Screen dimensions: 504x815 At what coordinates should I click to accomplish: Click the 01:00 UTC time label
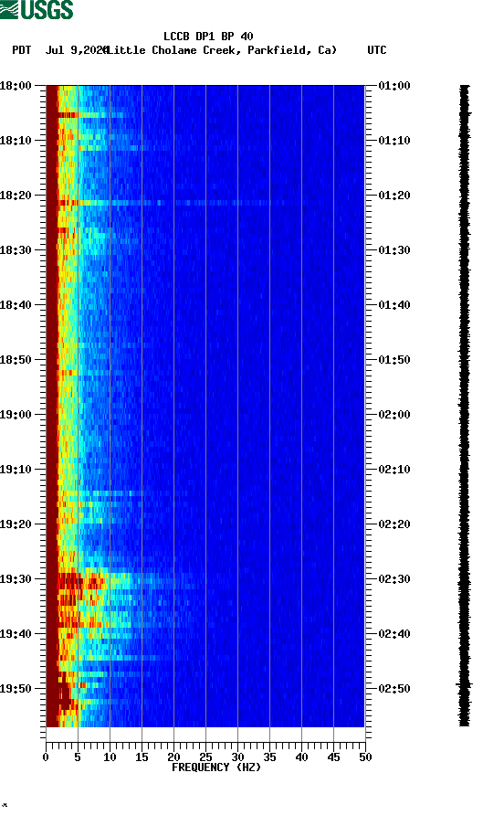tap(394, 86)
